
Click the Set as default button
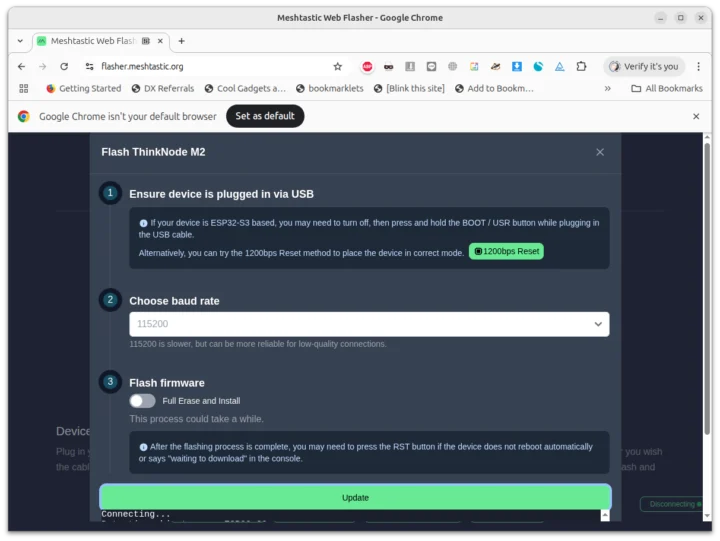265,116
